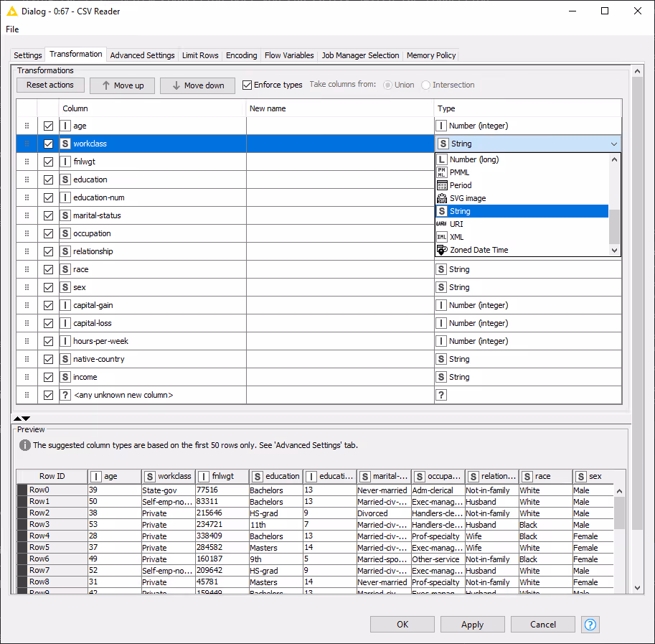
Task: Switch to the Advanced Settings tab
Action: pos(143,55)
